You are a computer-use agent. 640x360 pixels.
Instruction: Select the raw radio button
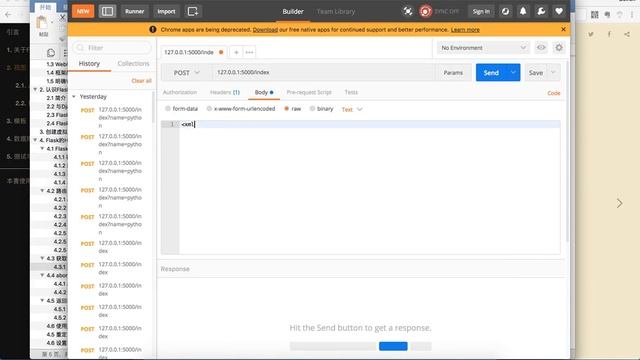pyautogui.click(x=287, y=109)
